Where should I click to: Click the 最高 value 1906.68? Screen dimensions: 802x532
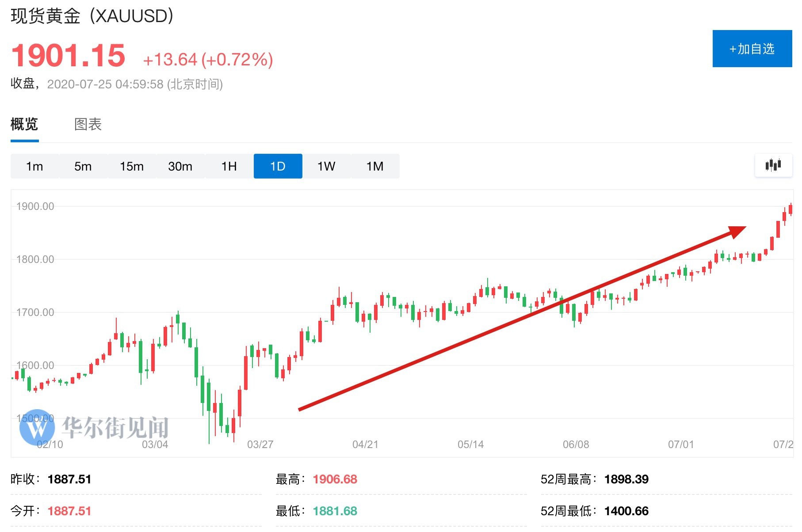(x=335, y=479)
